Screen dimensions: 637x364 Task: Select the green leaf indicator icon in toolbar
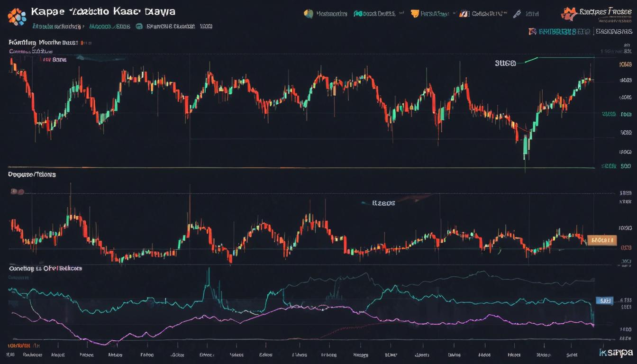[309, 13]
